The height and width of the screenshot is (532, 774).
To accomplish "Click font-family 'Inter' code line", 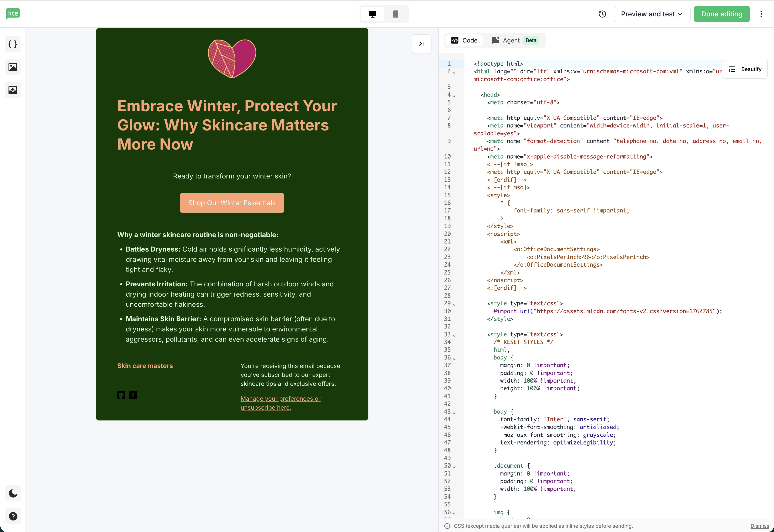I will coord(555,419).
